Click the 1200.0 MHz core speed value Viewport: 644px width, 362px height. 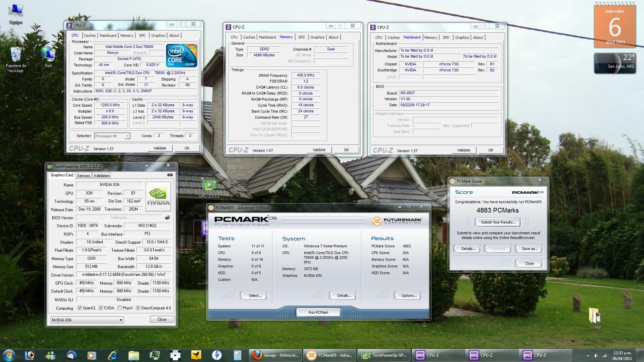[110, 105]
